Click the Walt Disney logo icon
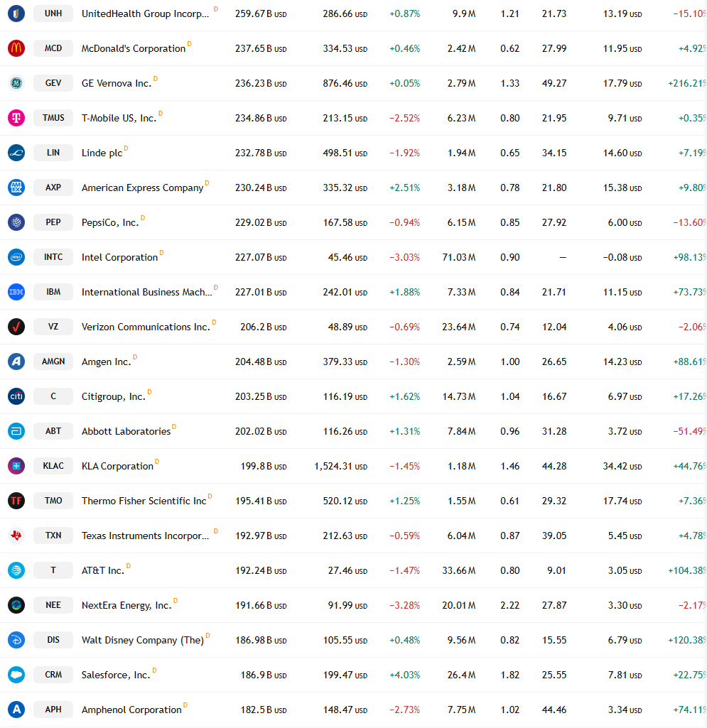 [16, 640]
